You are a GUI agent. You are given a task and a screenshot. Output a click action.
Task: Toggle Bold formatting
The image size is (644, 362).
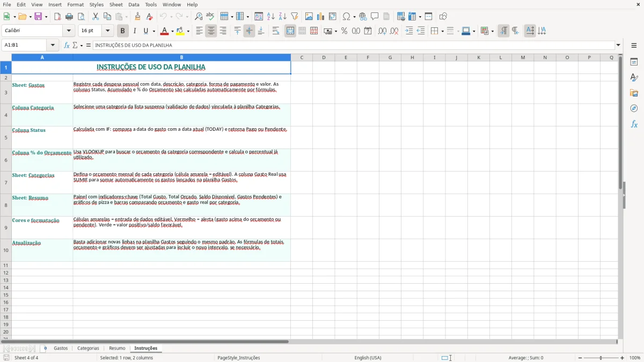[x=123, y=31]
